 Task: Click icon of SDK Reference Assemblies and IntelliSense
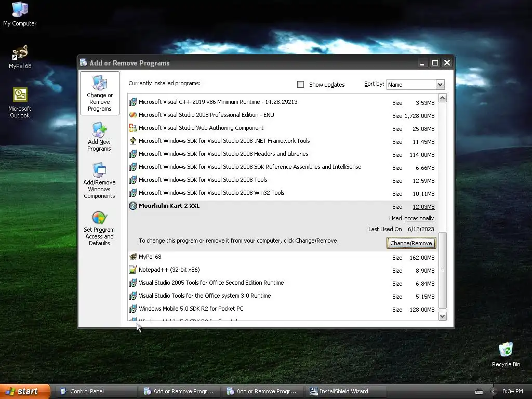click(x=133, y=167)
